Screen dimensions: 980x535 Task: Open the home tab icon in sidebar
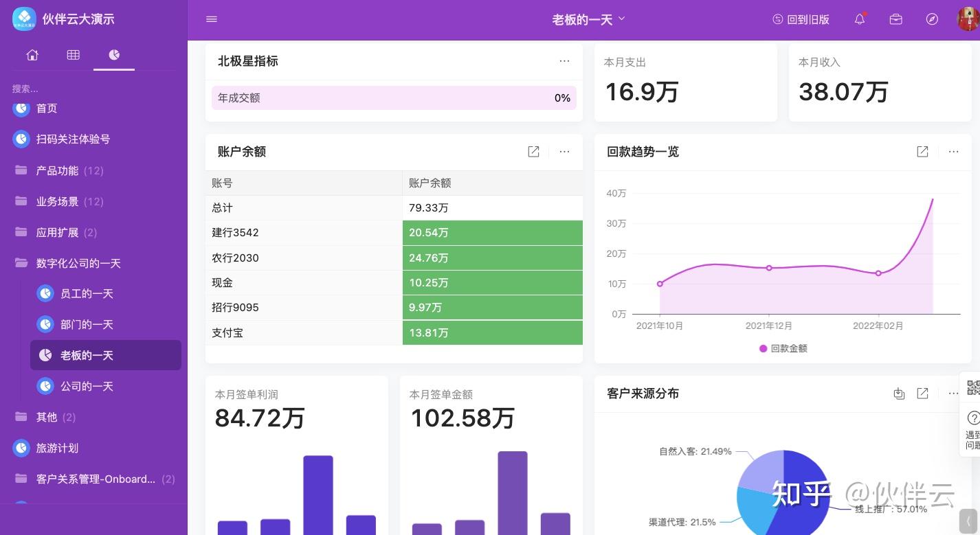[32, 55]
